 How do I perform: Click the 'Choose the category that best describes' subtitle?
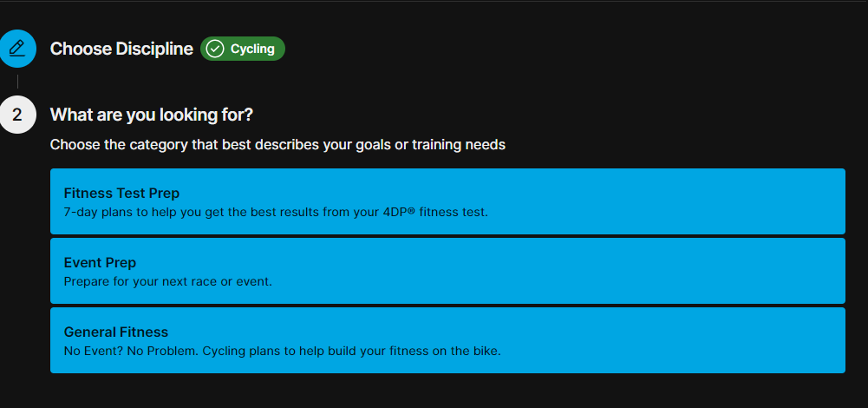coord(277,144)
